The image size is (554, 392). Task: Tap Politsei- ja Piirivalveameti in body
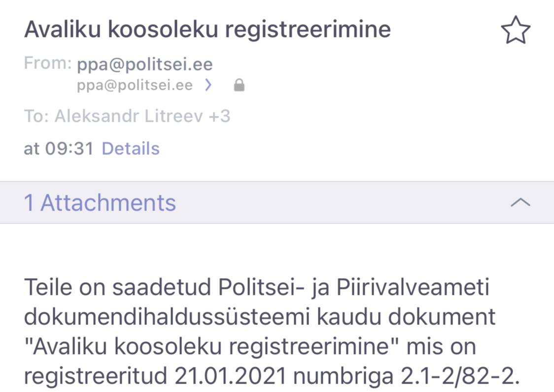click(354, 287)
